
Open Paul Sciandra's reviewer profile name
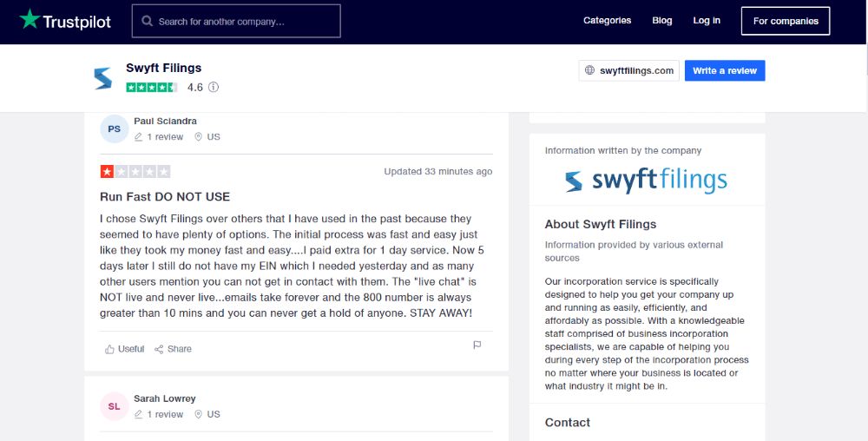(x=165, y=121)
